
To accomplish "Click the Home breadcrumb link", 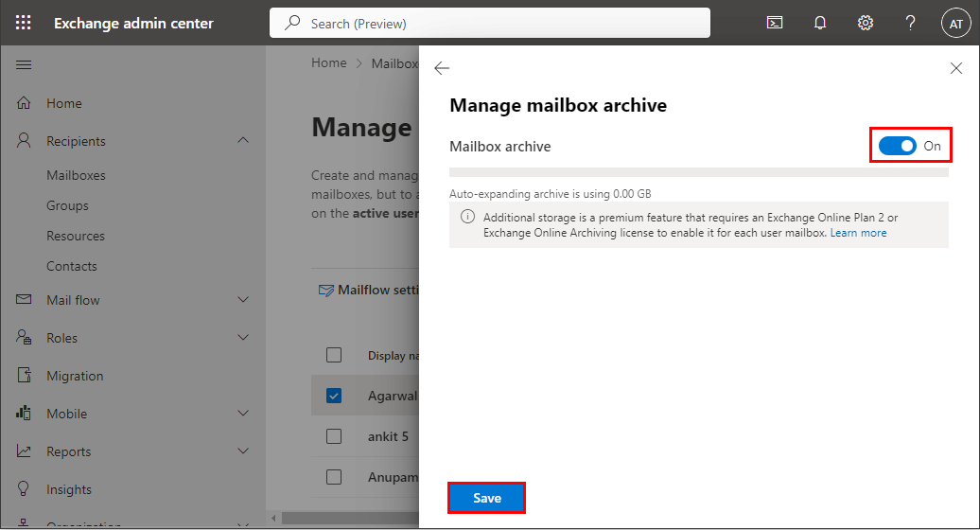I will 329,63.
